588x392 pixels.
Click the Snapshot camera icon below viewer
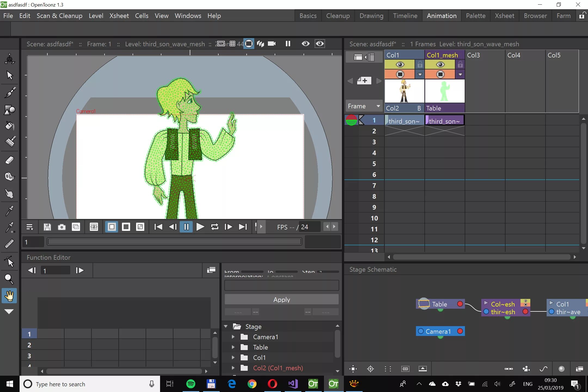tap(62, 227)
